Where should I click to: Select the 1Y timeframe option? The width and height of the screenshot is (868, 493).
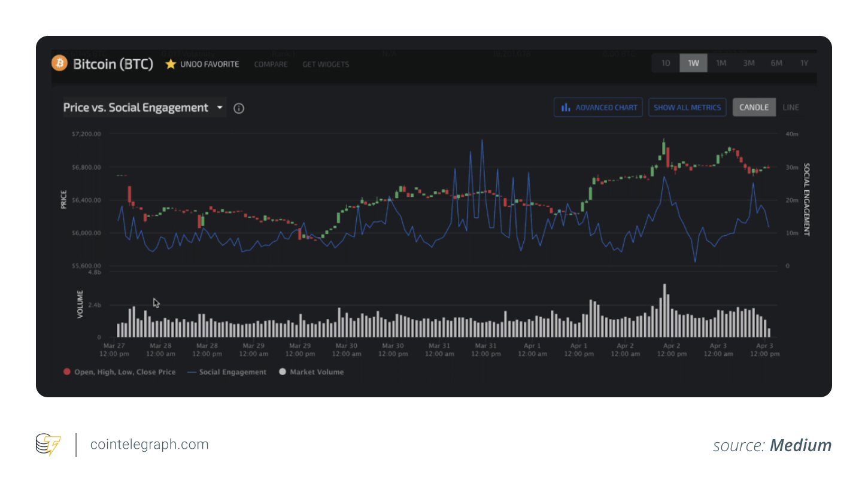click(x=805, y=62)
